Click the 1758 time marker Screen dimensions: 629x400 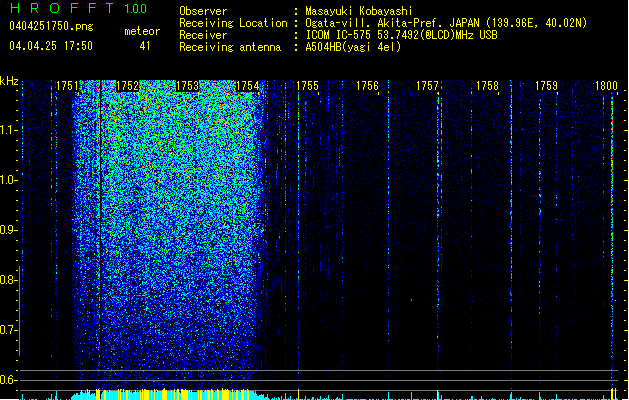click(x=487, y=86)
